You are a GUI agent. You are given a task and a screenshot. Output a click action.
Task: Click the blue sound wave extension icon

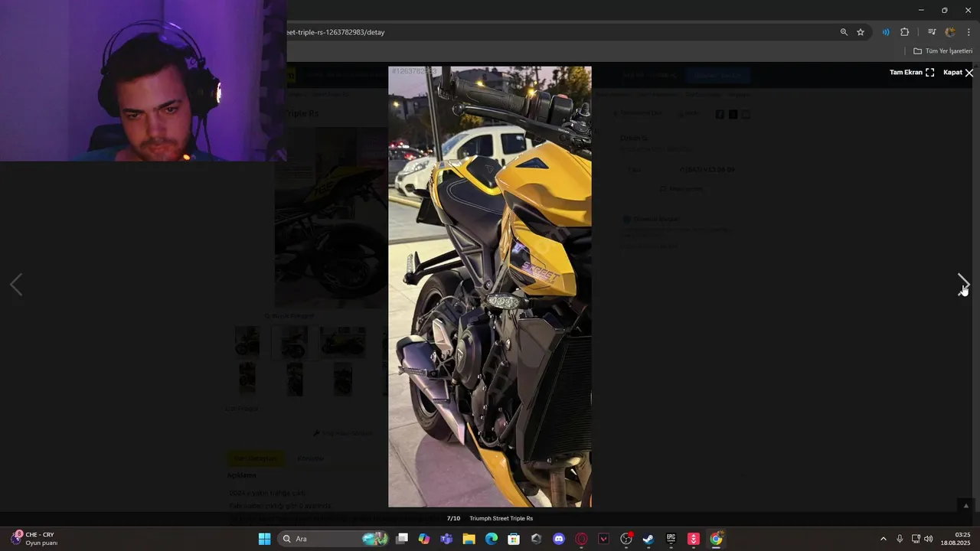click(886, 32)
